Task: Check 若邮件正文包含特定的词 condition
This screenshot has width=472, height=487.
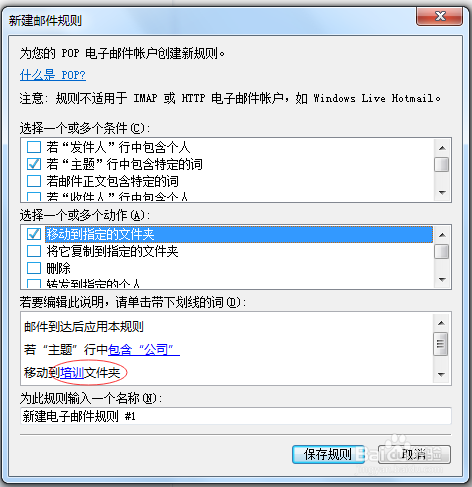Action: click(34, 181)
